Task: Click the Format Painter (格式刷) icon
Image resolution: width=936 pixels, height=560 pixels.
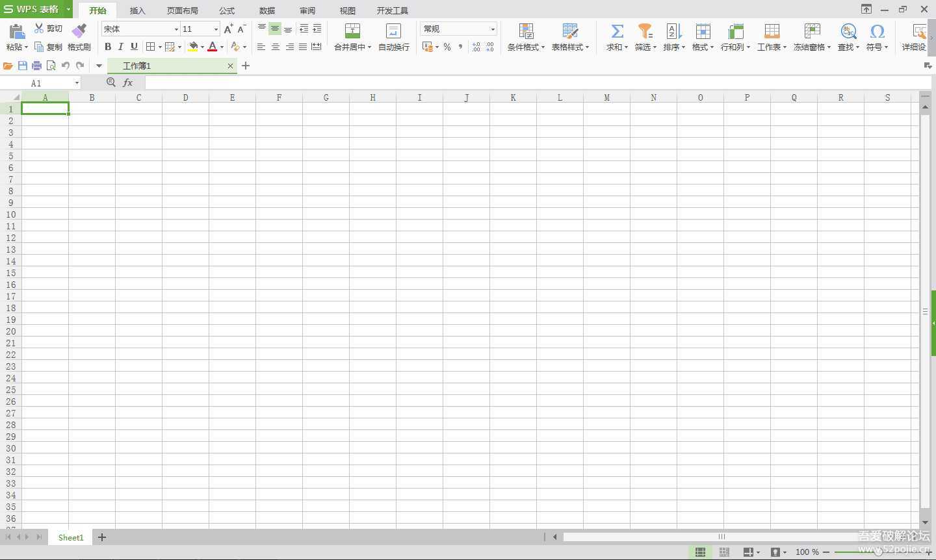Action: coord(79,31)
